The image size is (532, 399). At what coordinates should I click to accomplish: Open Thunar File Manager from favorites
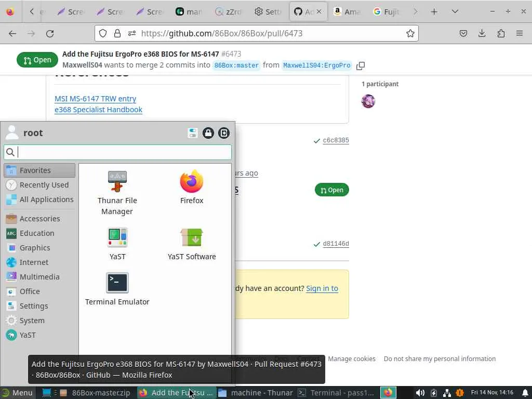117,193
